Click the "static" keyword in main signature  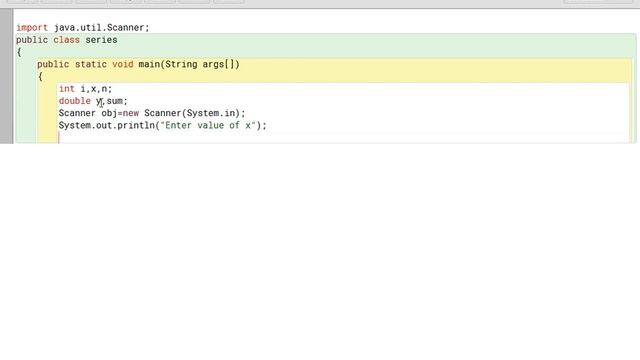coord(91,64)
